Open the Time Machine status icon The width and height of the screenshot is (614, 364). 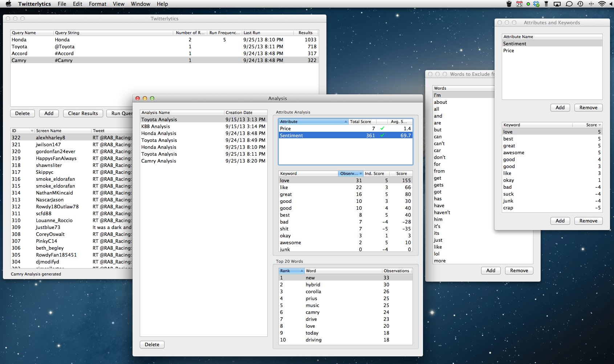coord(580,4)
